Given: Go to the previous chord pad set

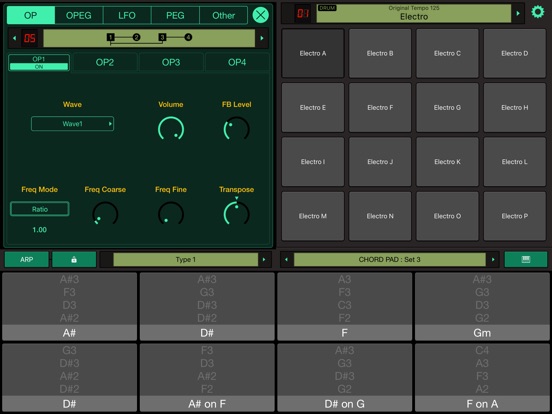Looking at the screenshot, I should 286,259.
